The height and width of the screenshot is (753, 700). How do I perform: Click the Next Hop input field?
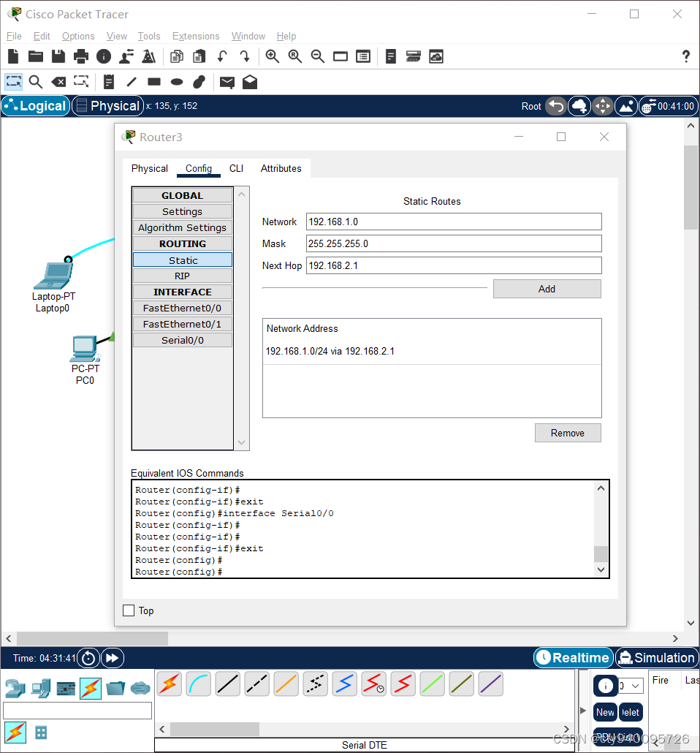[454, 265]
